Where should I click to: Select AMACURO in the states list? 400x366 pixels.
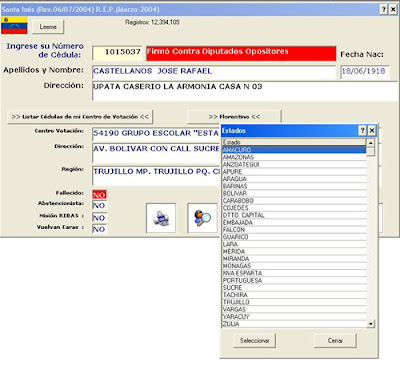click(294, 150)
